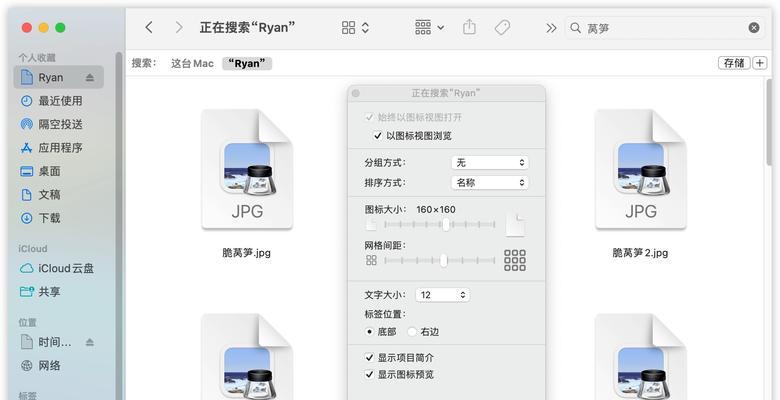Open 最近使用 in the sidebar

(59, 100)
